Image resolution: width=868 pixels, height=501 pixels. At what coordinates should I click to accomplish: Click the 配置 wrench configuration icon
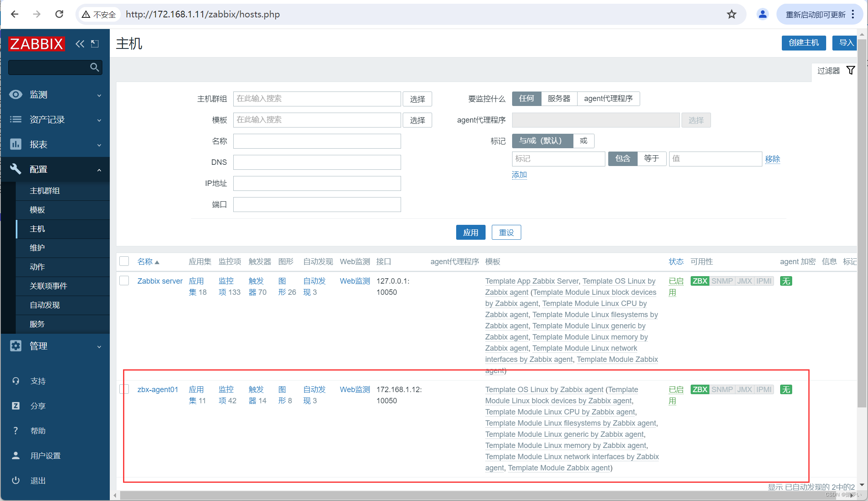click(x=15, y=169)
